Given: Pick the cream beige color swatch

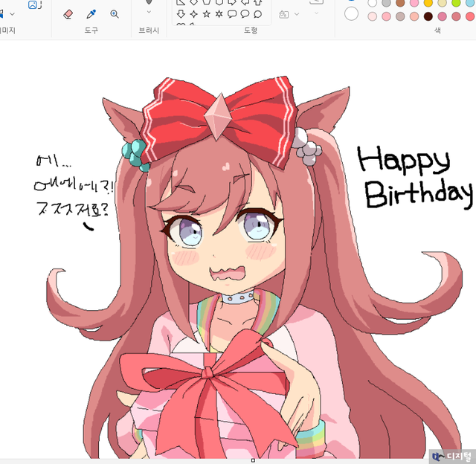Looking at the screenshot, I should 442,3.
